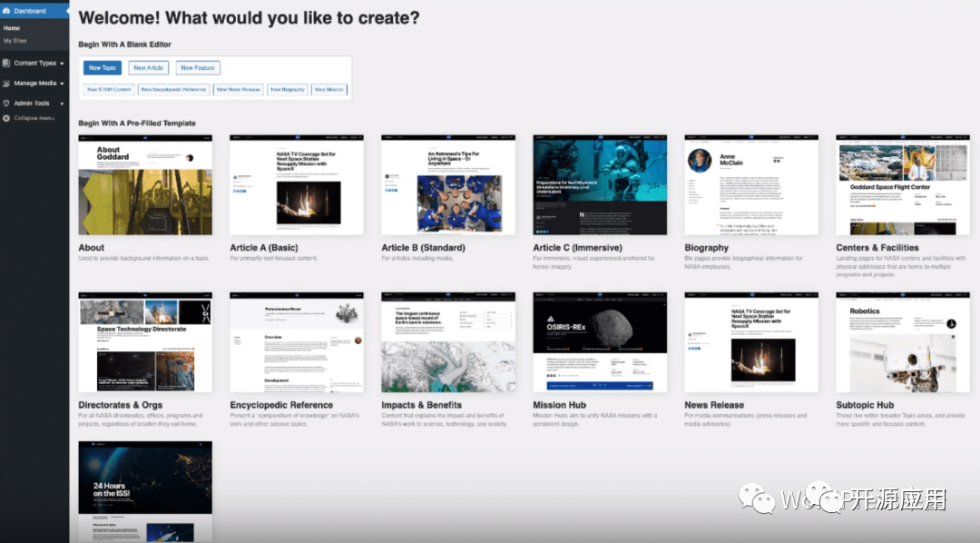
Task: Create a New Feature from blank editor
Action: pyautogui.click(x=197, y=68)
